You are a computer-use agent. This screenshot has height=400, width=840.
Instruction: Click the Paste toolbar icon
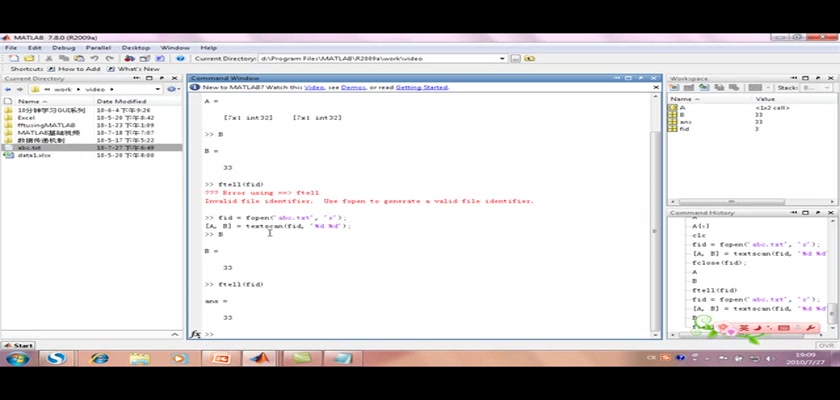pyautogui.click(x=79, y=58)
